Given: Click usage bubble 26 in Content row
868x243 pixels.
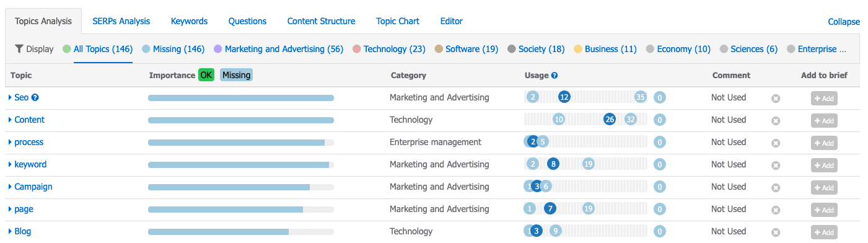Looking at the screenshot, I should 610,120.
